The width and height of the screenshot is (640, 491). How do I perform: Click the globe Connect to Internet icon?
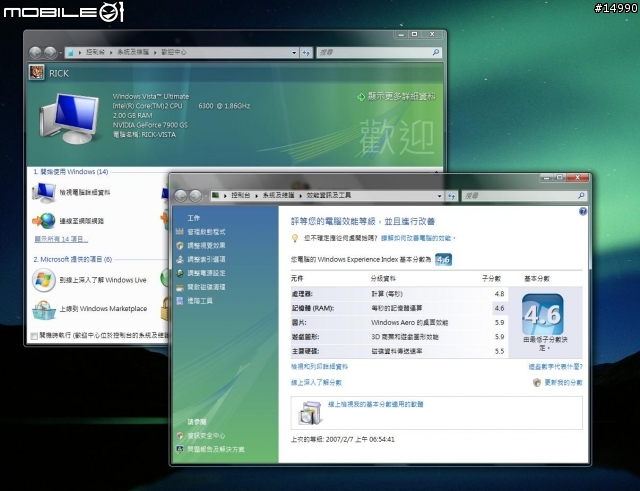click(x=44, y=221)
